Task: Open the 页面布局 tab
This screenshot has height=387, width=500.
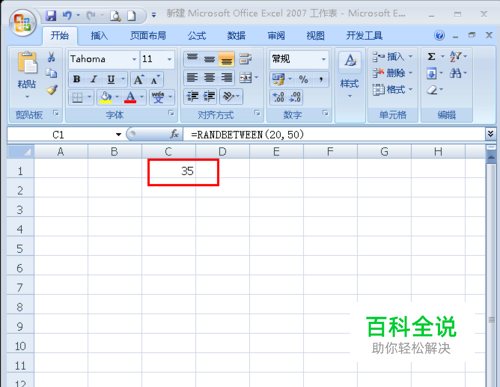Action: click(148, 35)
